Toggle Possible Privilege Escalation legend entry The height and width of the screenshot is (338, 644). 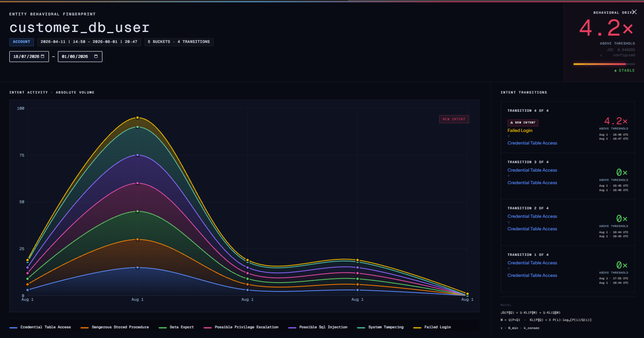point(241,327)
